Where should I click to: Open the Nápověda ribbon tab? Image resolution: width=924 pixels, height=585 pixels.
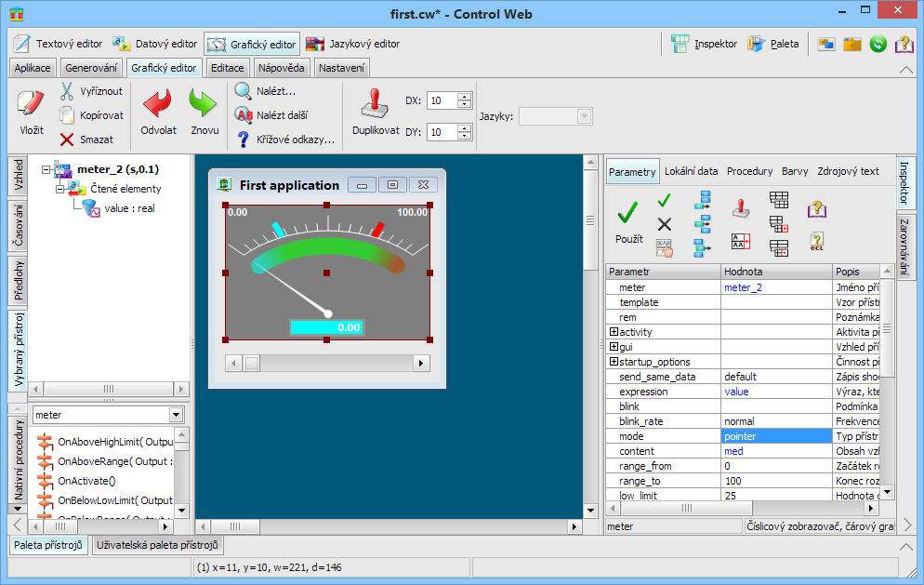[280, 68]
